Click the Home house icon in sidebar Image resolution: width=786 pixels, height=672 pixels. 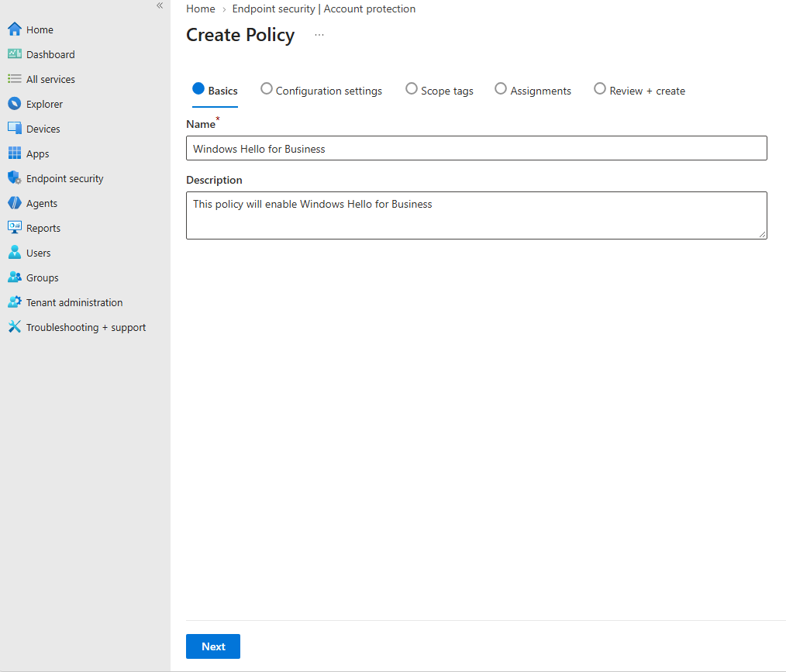coord(15,29)
